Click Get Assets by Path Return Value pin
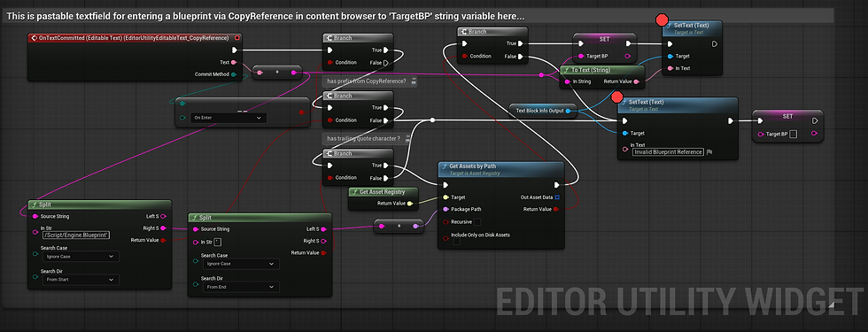Screen dimensions: 868x332 [557, 209]
